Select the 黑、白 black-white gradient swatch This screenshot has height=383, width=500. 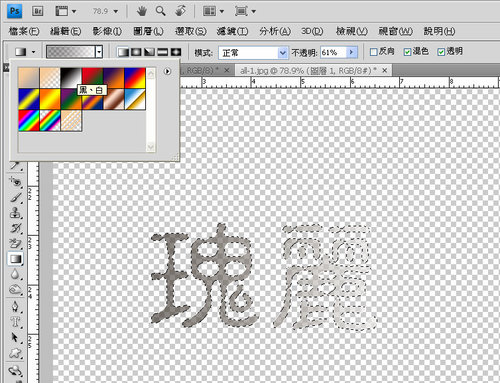point(71,78)
